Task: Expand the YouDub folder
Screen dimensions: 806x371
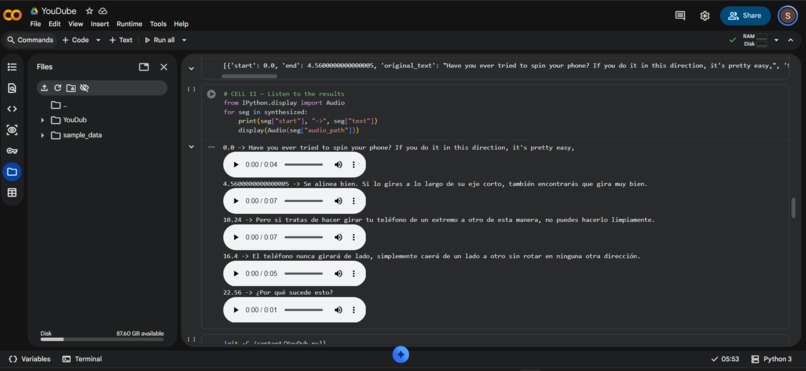Action: 42,120
